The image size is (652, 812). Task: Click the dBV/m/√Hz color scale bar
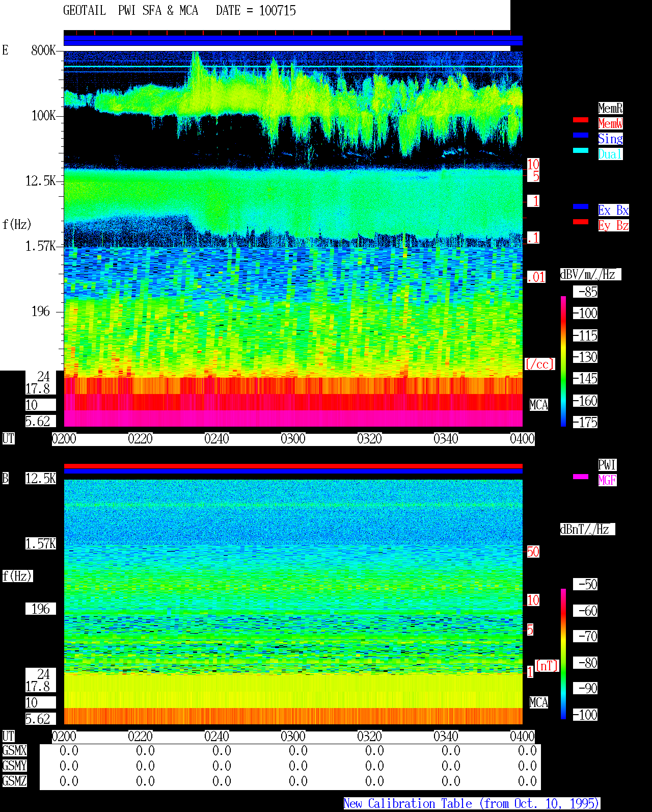pyautogui.click(x=563, y=361)
